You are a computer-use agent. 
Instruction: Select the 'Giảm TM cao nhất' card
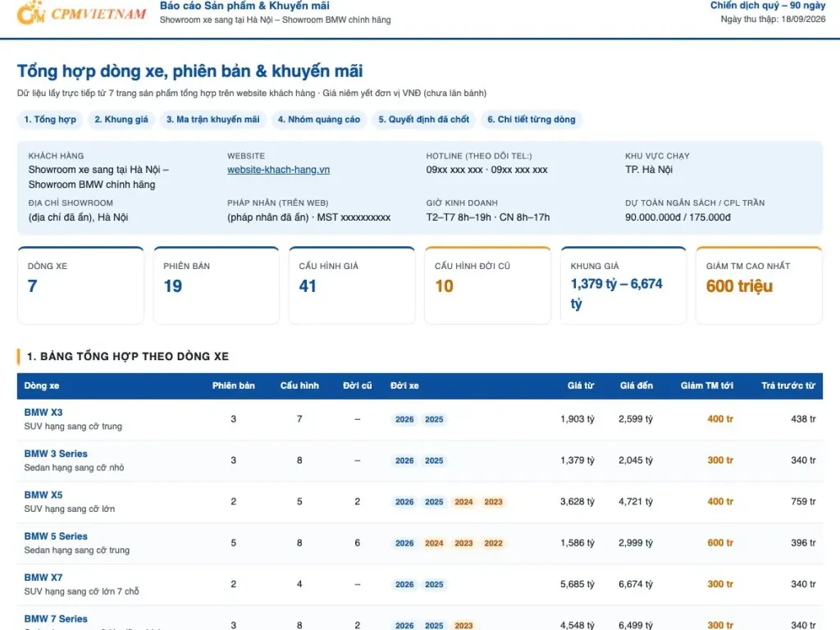pyautogui.click(x=759, y=285)
